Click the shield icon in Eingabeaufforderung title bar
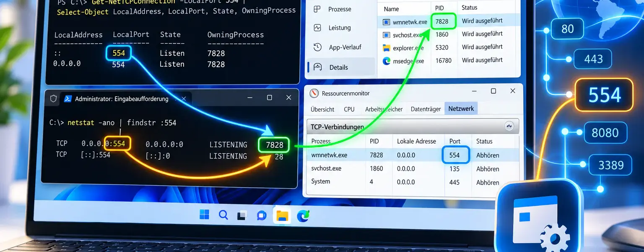 coord(53,99)
